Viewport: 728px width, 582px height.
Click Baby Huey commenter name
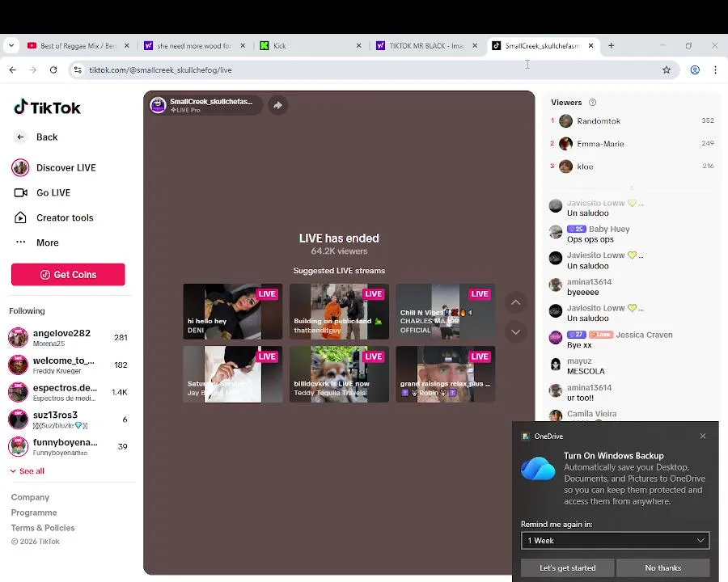(x=609, y=229)
